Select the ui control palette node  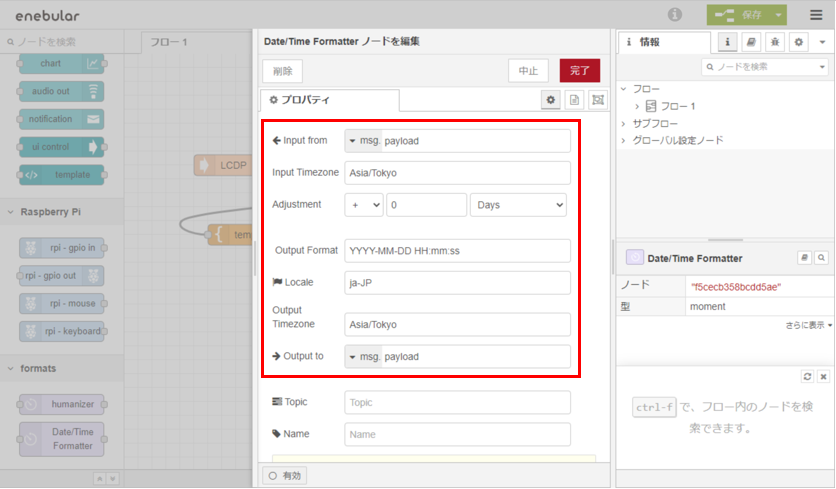click(61, 147)
